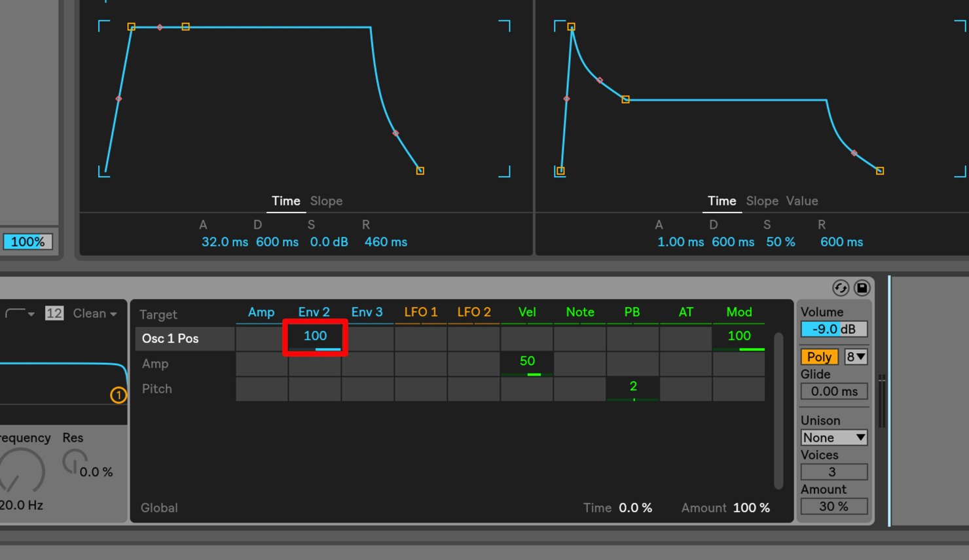Click the Save Preset disk icon
This screenshot has width=969, height=560.
[x=862, y=288]
